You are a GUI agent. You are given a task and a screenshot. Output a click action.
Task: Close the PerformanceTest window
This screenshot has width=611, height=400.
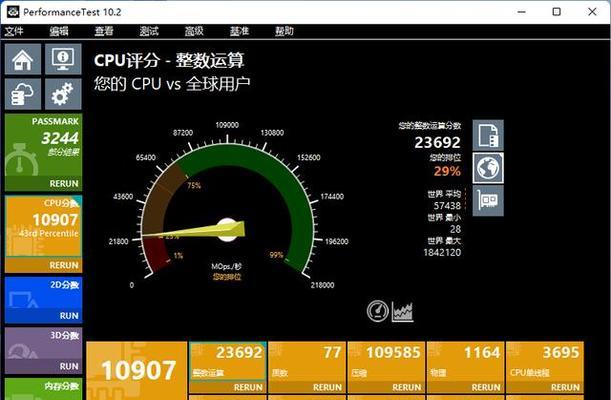(x=592, y=12)
